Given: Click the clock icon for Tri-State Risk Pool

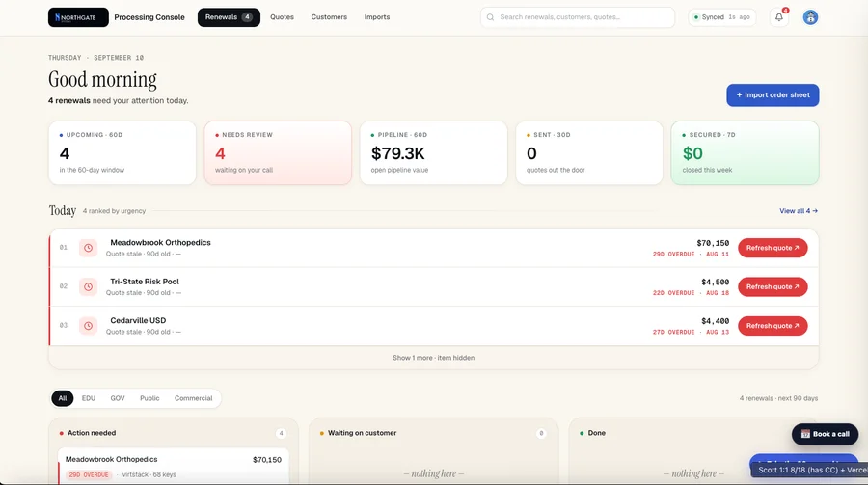Looking at the screenshot, I should coord(88,286).
